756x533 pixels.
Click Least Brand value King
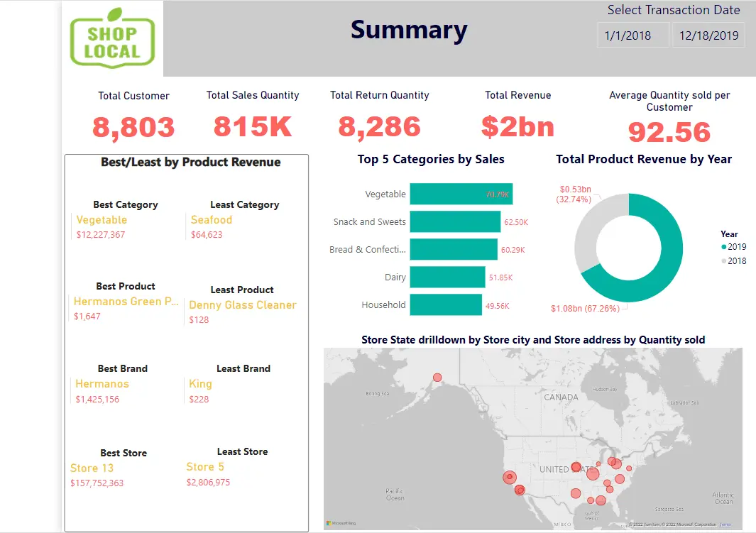(x=201, y=384)
